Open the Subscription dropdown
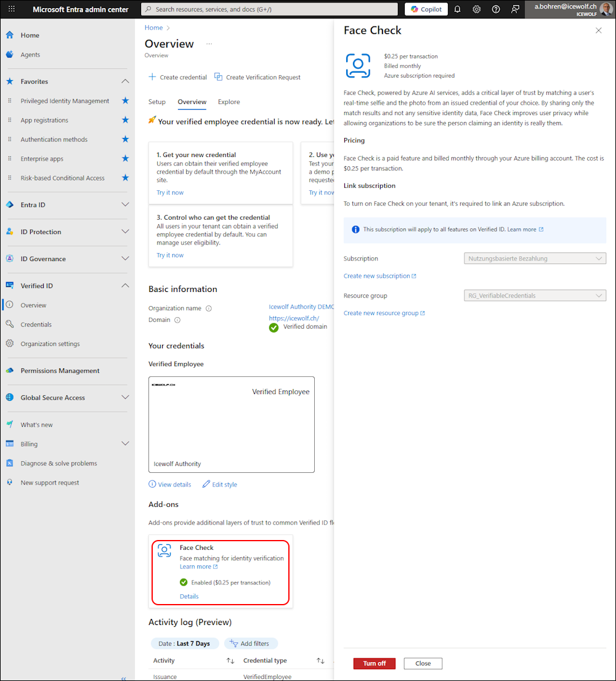The height and width of the screenshot is (681, 616). click(x=535, y=259)
